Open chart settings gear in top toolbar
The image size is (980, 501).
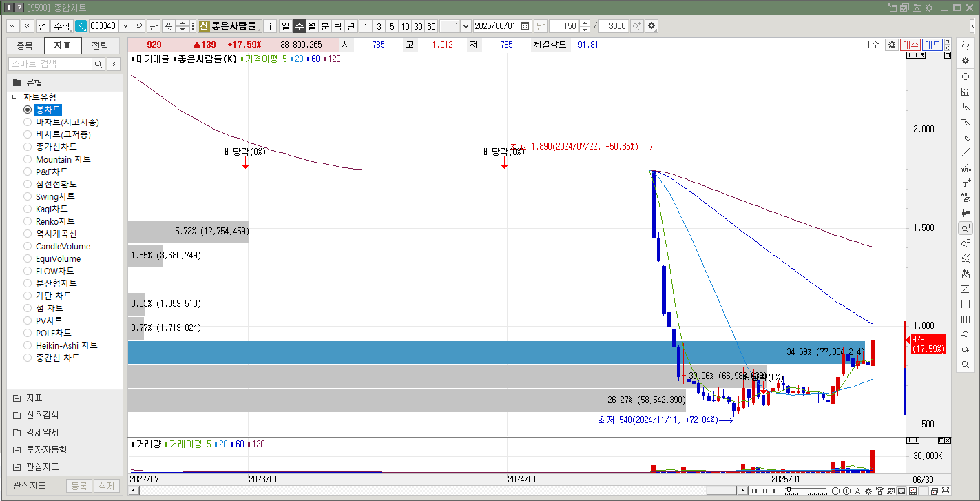pyautogui.click(x=651, y=26)
